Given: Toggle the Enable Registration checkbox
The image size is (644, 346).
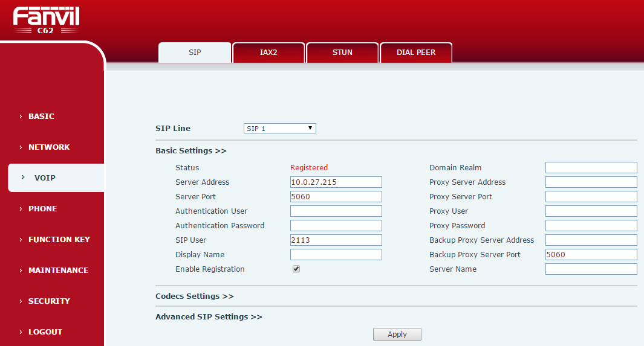Looking at the screenshot, I should (296, 269).
